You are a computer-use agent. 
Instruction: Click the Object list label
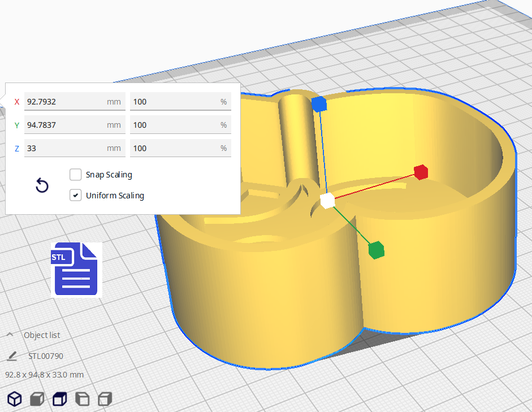pos(42,335)
